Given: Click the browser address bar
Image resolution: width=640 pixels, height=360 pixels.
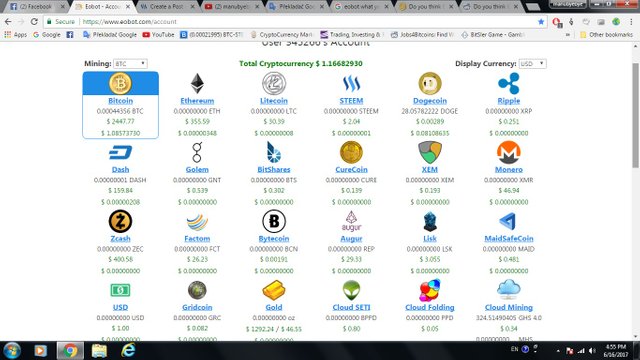Looking at the screenshot, I should [294, 22].
